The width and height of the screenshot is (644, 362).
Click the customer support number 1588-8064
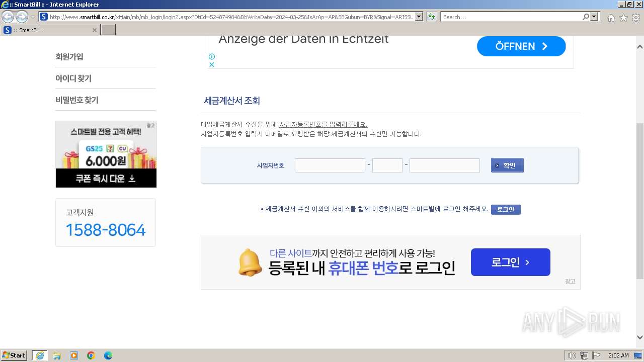click(106, 230)
